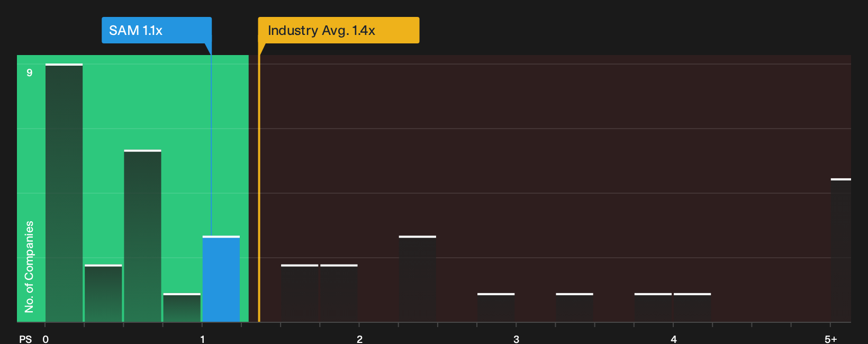Click the SAM 1.1x blue label
Viewport: 868px width, 344px height.
pos(157,30)
